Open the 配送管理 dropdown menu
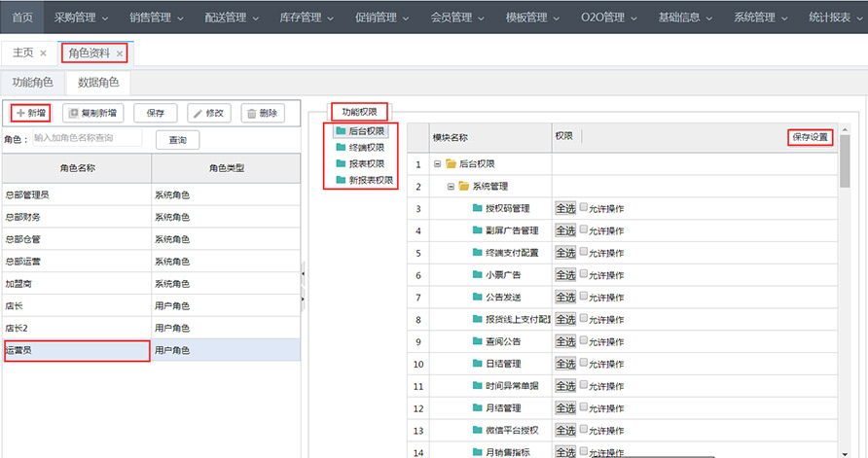 pos(232,18)
